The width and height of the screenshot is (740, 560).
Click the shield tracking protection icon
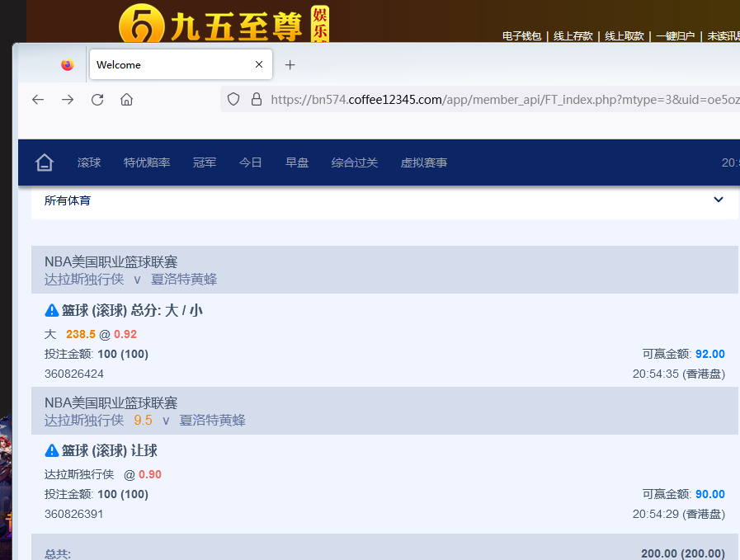click(233, 99)
